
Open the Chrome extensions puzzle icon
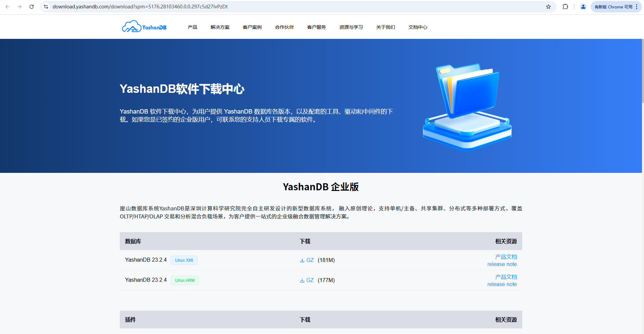click(566, 7)
